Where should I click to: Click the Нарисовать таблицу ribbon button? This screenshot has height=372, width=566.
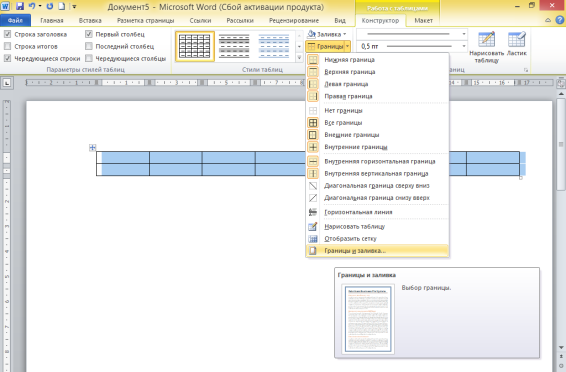pyautogui.click(x=486, y=47)
